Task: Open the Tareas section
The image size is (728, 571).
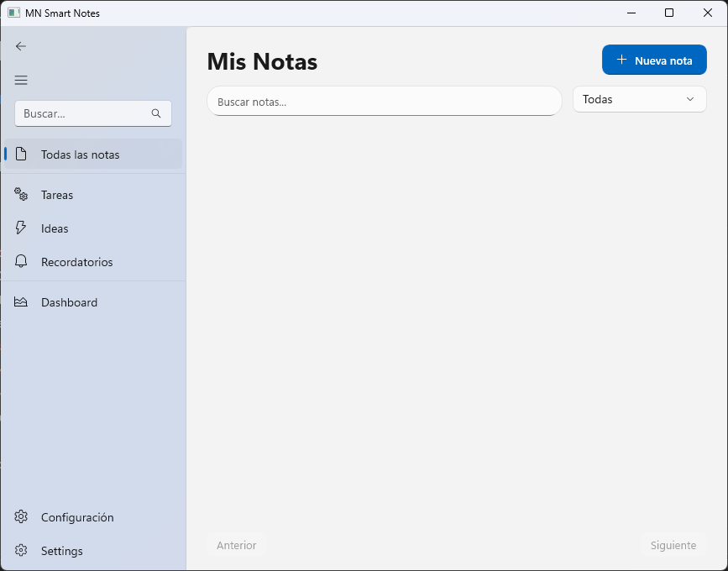Action: pyautogui.click(x=93, y=195)
